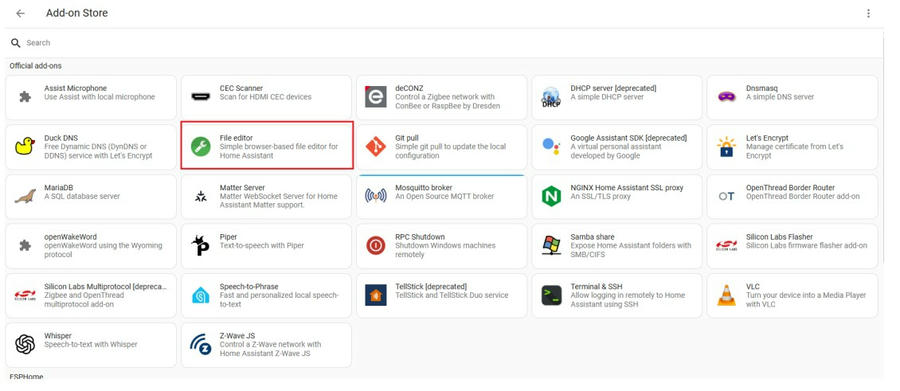Click the NGINX green hexagon icon
900x391 pixels.
coord(551,196)
